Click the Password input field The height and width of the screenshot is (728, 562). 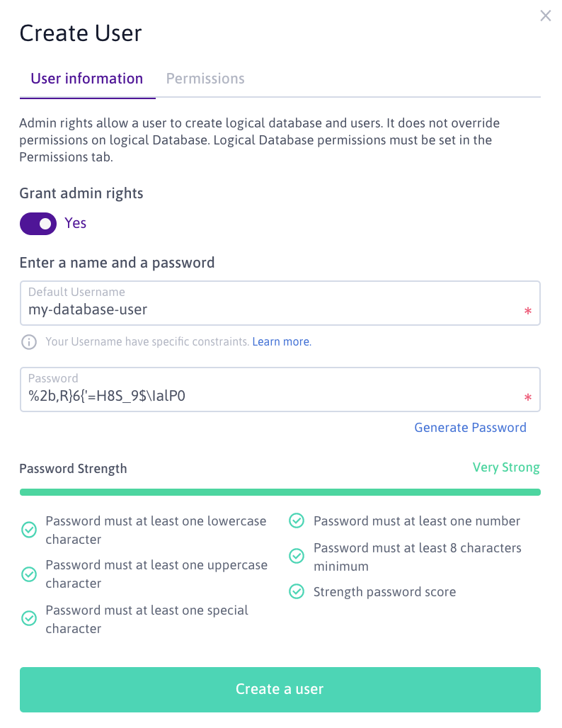click(x=269, y=396)
